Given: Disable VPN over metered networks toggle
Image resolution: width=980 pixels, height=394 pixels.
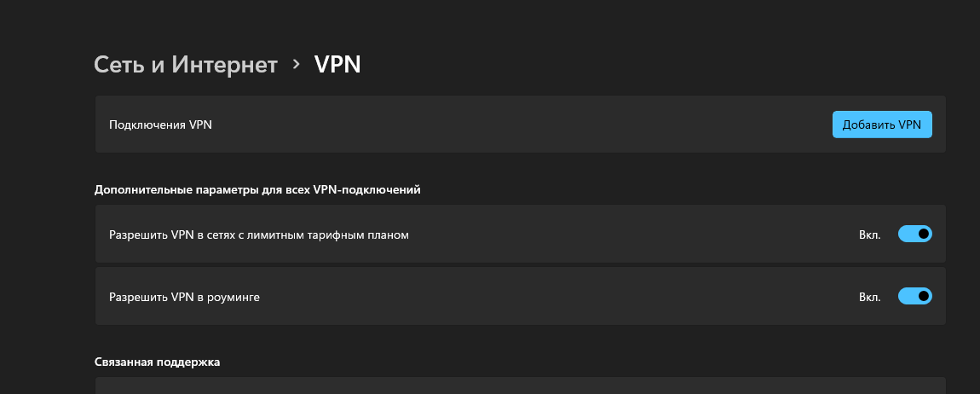Looking at the screenshot, I should coord(914,234).
